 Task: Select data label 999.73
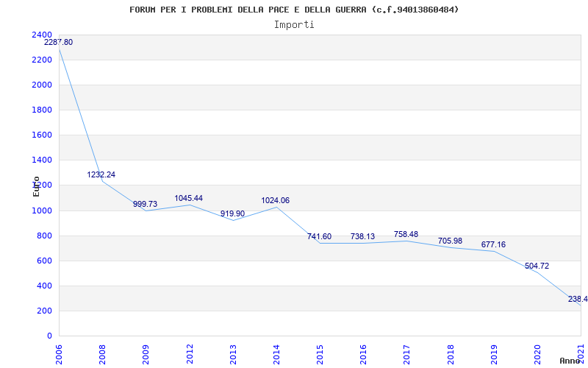[145, 204]
